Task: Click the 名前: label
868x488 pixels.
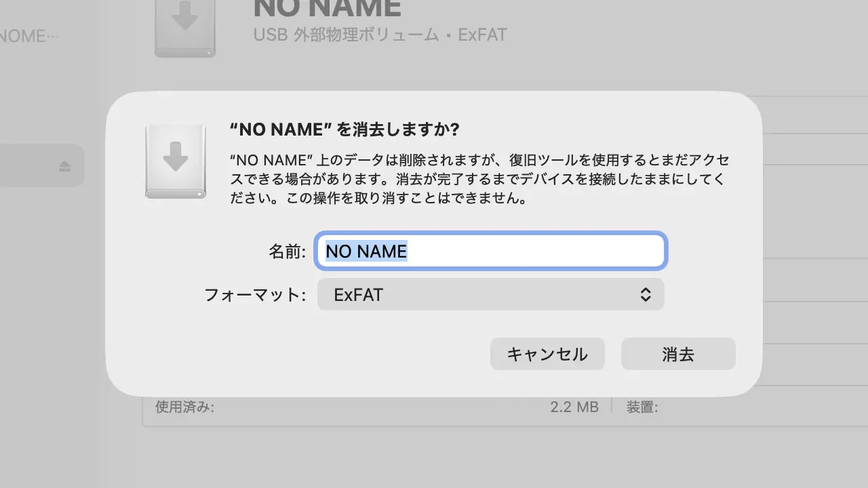Action: 288,252
